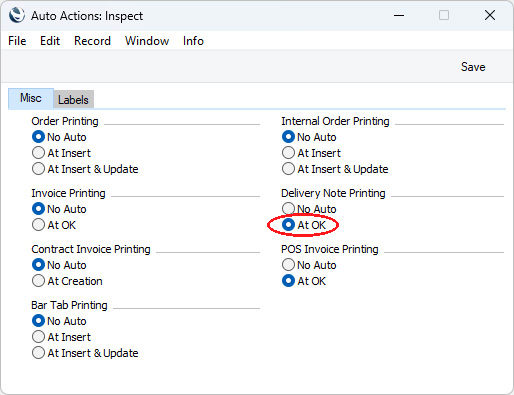Viewport: 514px width, 395px height.
Task: Click the Auto Actions: Inspect window title
Action: [x=87, y=16]
